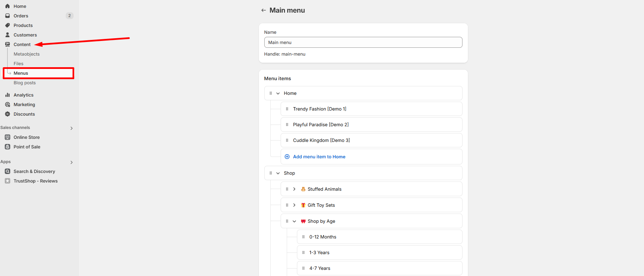Click the Online Store storefront icon
The image size is (644, 276).
coord(7,137)
